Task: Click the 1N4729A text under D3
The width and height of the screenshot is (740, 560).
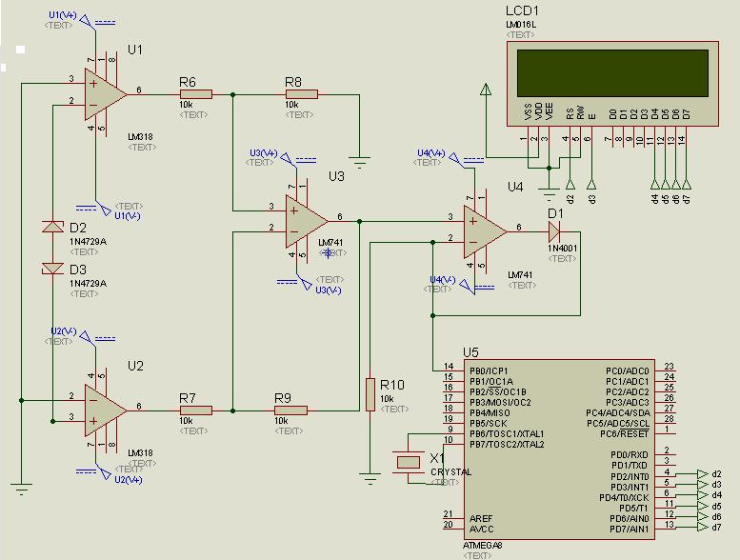Action: (x=88, y=284)
